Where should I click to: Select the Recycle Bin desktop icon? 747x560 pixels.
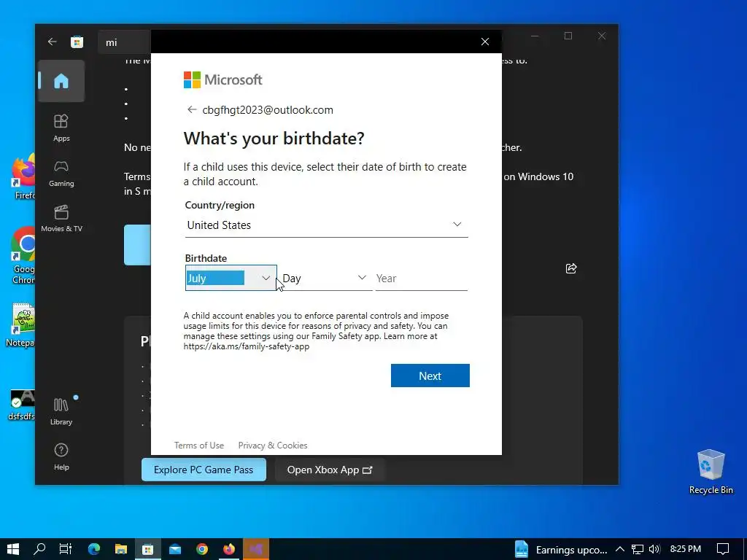[711, 472]
